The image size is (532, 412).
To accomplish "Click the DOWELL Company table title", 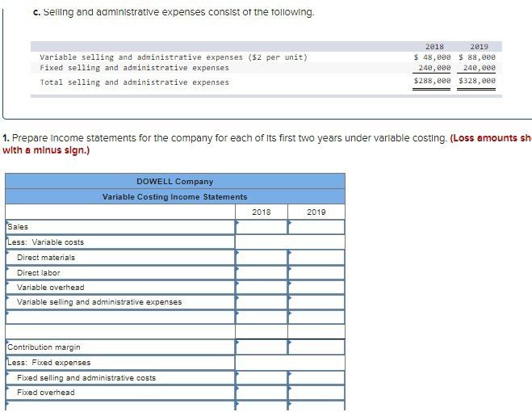I will point(174,182).
